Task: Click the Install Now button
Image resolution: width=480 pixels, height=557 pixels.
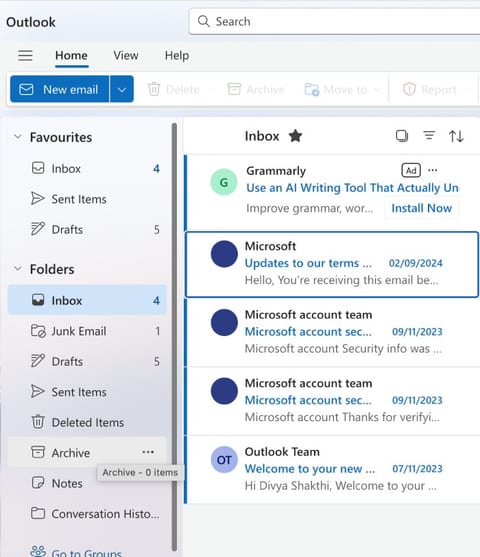Action: tap(422, 208)
